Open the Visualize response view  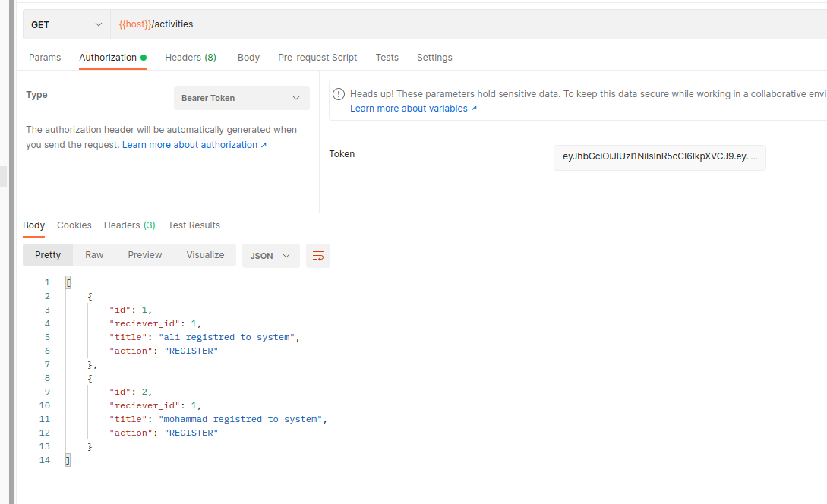tap(204, 254)
